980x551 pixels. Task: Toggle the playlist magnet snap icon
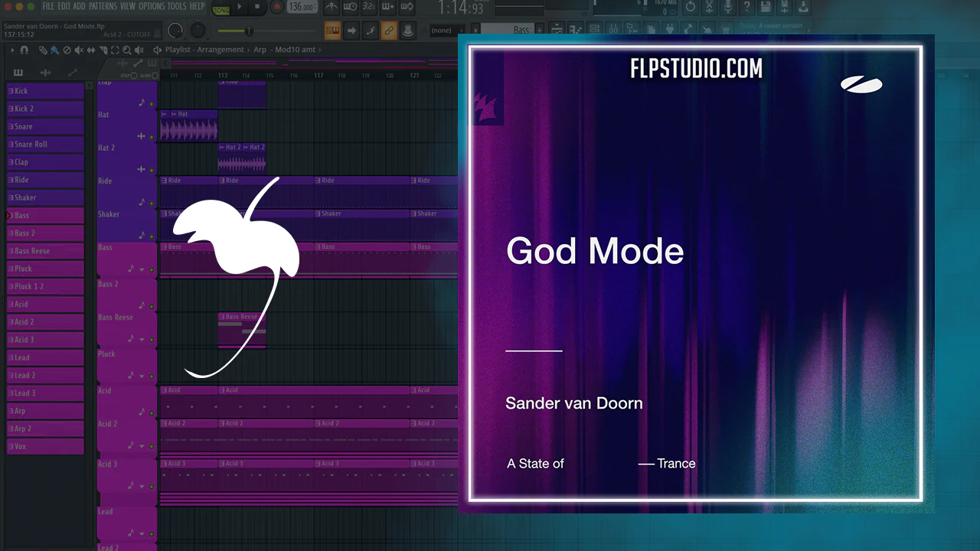click(24, 50)
